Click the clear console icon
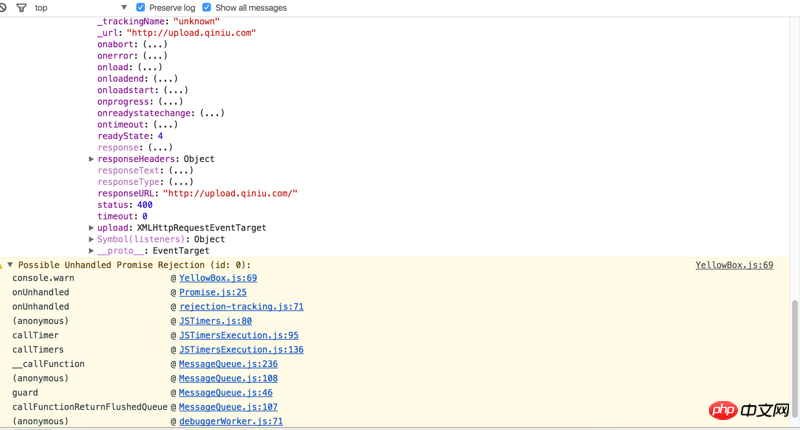The image size is (800, 430). (x=3, y=7)
